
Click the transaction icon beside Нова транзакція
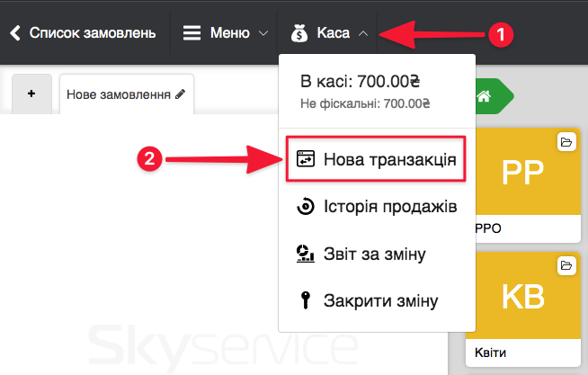click(x=306, y=160)
